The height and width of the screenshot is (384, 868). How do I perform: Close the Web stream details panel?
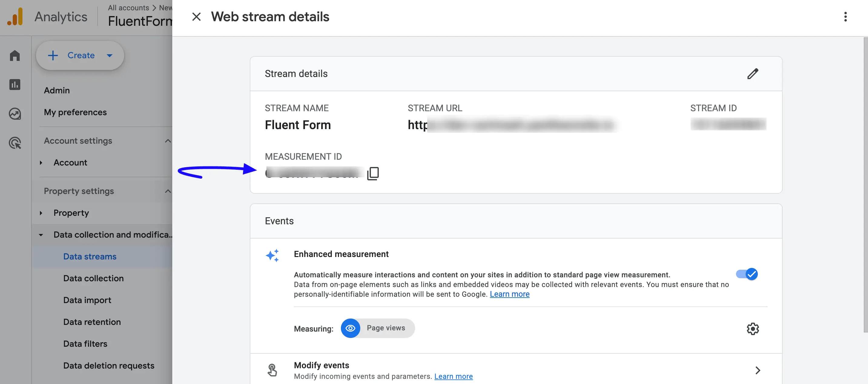196,17
